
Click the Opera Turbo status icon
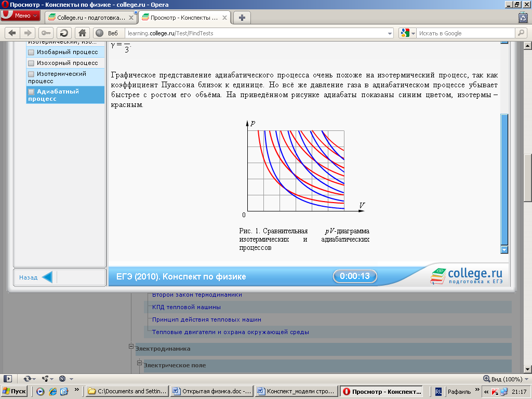click(x=62, y=379)
